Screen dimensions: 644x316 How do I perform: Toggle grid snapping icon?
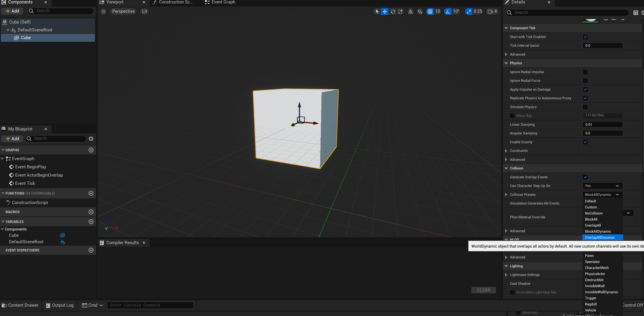coord(430,11)
